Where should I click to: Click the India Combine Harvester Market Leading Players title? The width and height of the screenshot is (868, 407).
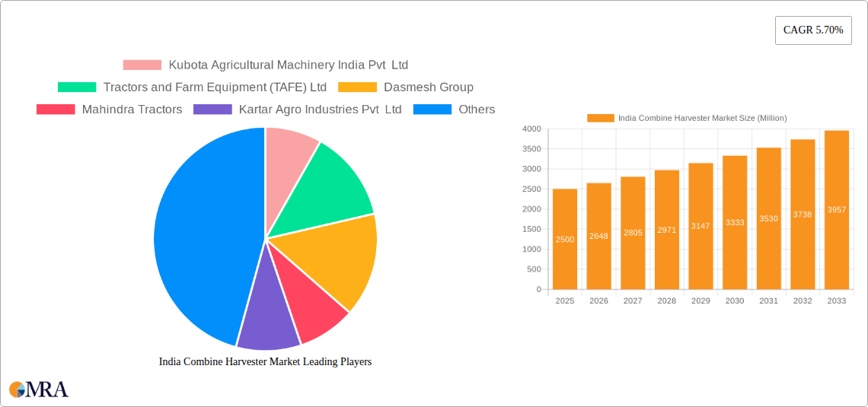pyautogui.click(x=265, y=361)
